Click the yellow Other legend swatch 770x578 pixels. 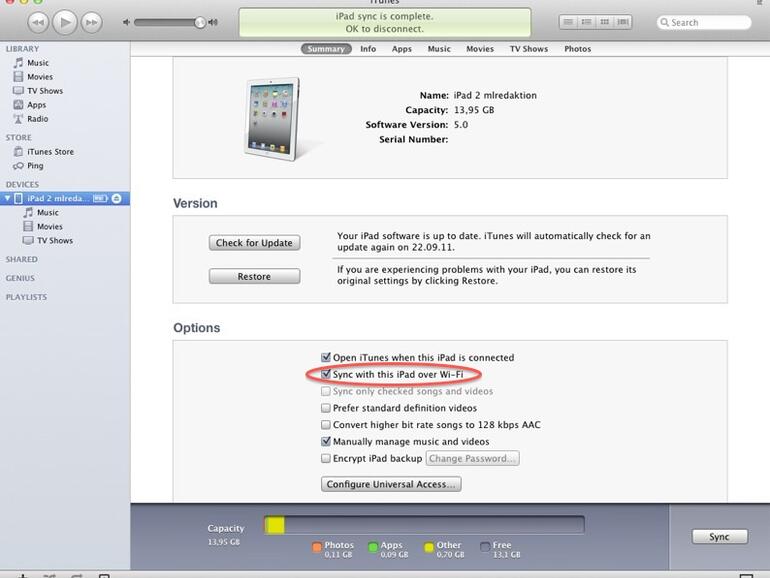[x=429, y=547]
